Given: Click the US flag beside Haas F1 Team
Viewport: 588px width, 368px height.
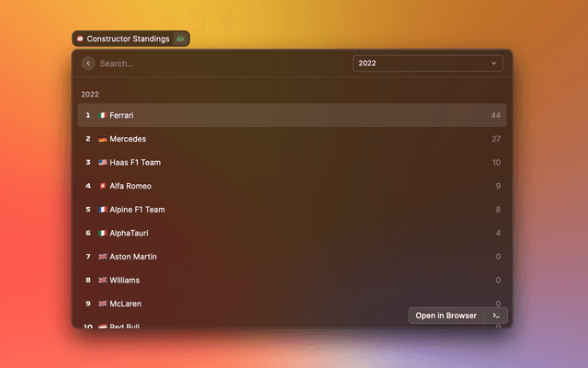Looking at the screenshot, I should [103, 163].
